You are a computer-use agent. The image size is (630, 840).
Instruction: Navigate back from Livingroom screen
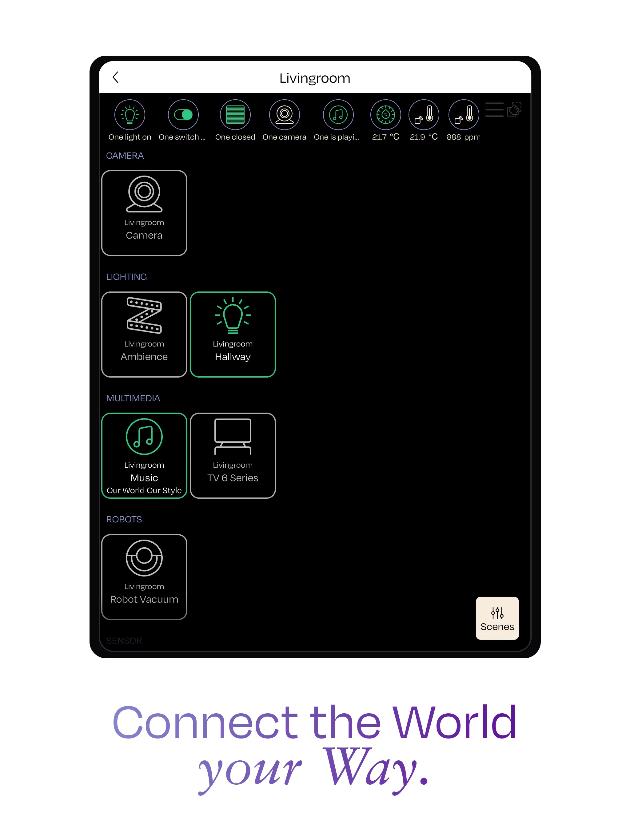tap(117, 77)
